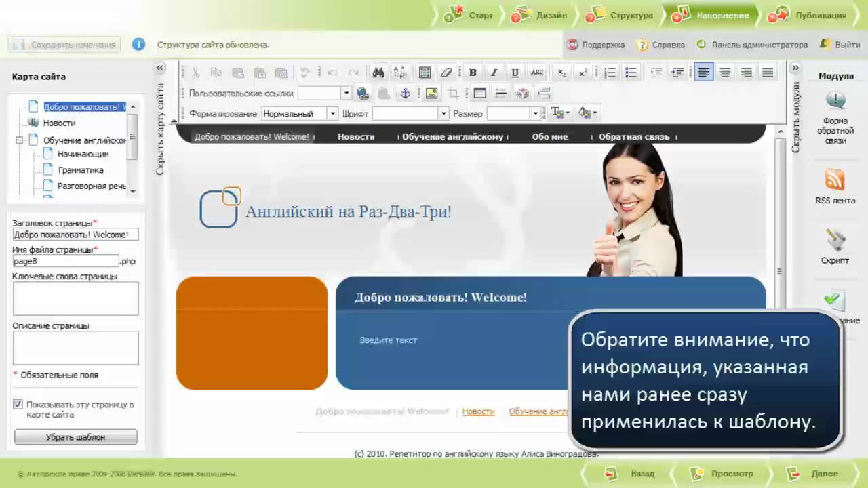Image resolution: width=868 pixels, height=488 pixels.
Task: Click the Описание страницы text area
Action: 75,348
